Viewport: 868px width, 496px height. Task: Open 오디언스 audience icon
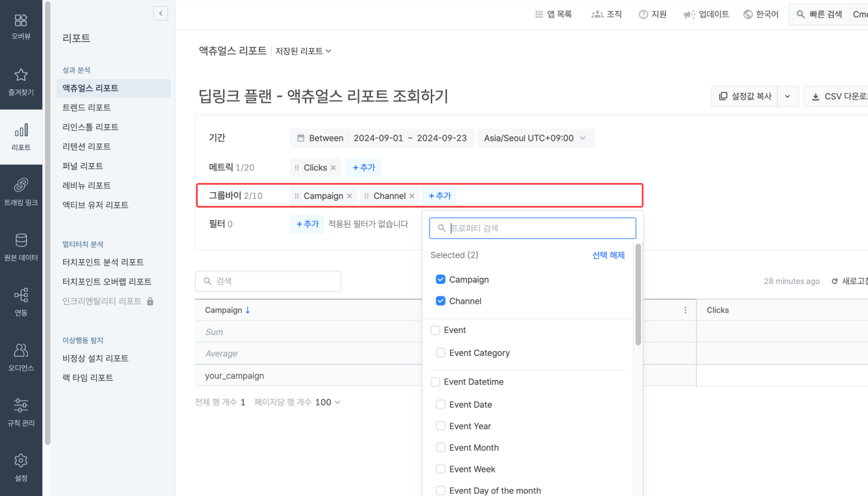tap(21, 350)
